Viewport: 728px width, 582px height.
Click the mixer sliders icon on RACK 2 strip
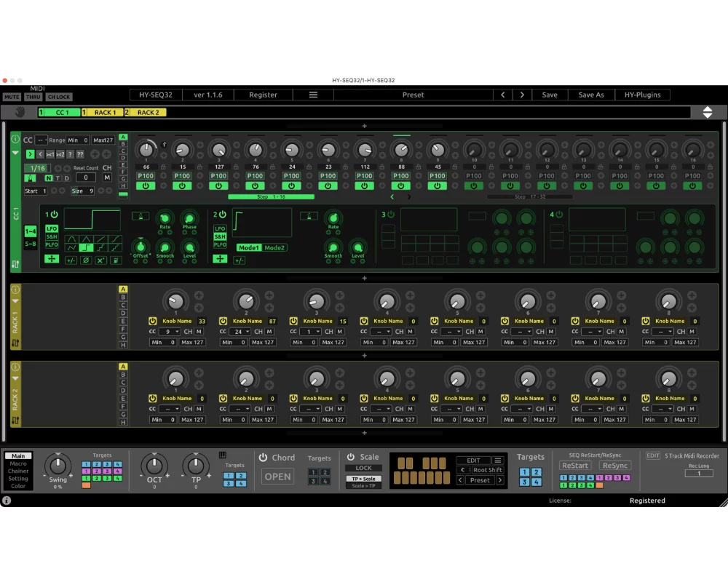(15, 420)
